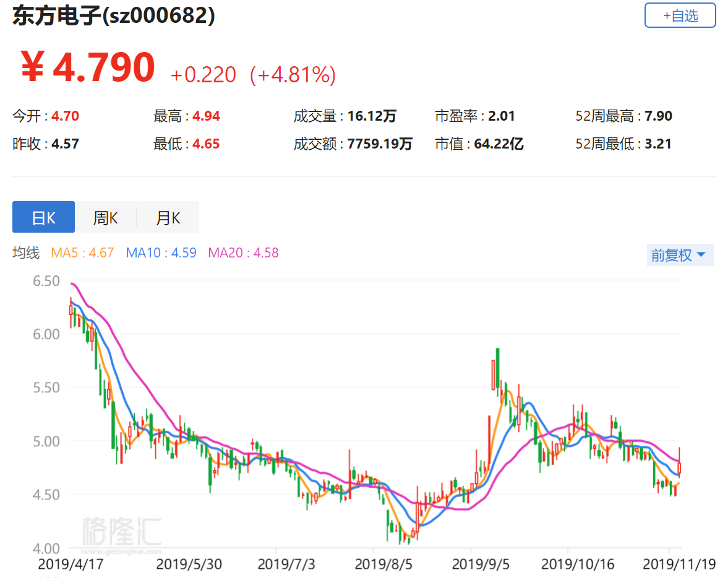Click the 市盈率 value 2.01
728x578 pixels.
[502, 116]
